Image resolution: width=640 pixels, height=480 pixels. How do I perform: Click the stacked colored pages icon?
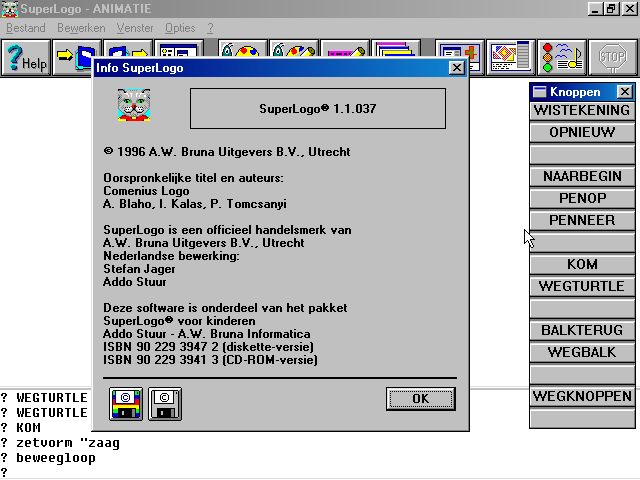tap(396, 49)
